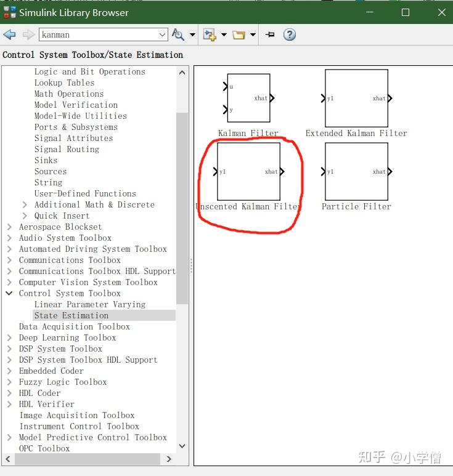Select the Particle Filter block

pos(356,172)
